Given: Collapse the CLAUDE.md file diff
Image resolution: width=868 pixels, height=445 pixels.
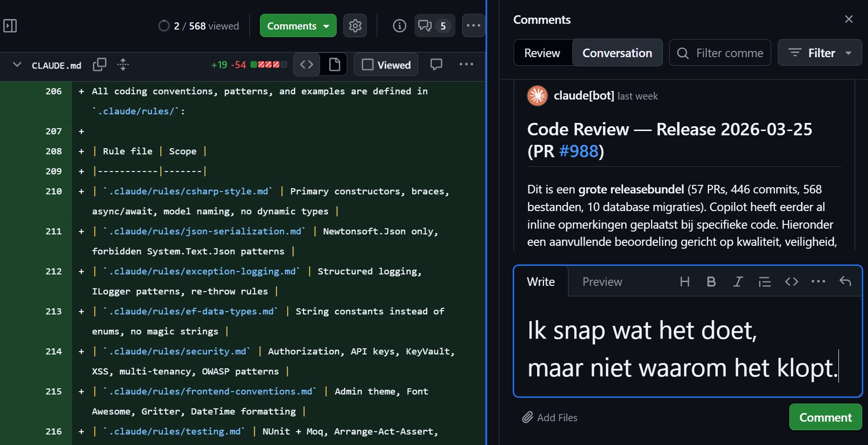Looking at the screenshot, I should click(17, 64).
